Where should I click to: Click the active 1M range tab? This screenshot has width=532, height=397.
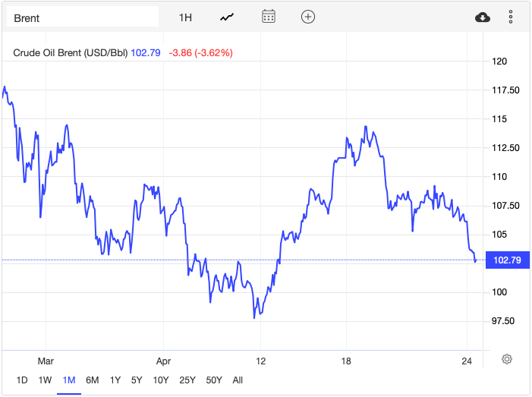69,380
